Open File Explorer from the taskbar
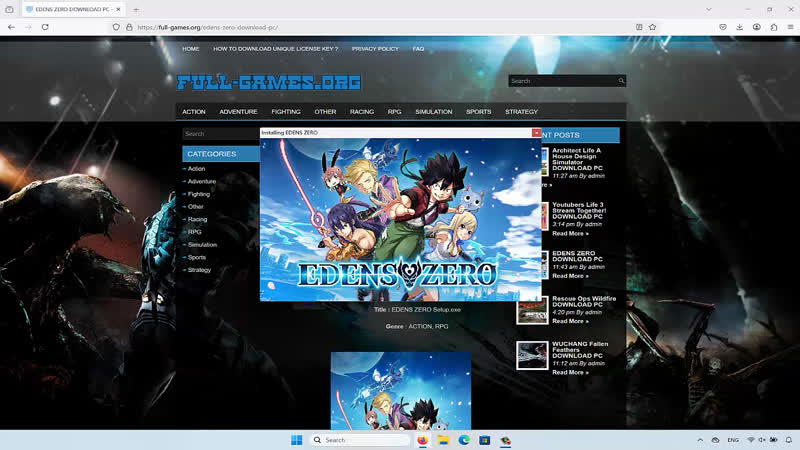The height and width of the screenshot is (450, 800). 443,440
